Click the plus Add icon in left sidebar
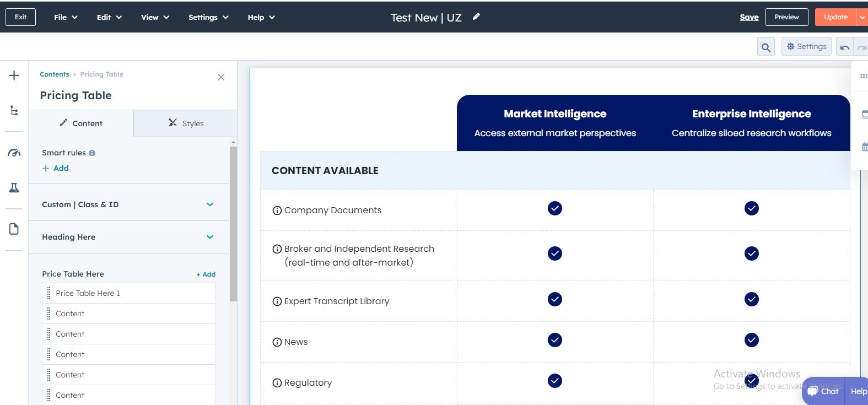 [14, 76]
